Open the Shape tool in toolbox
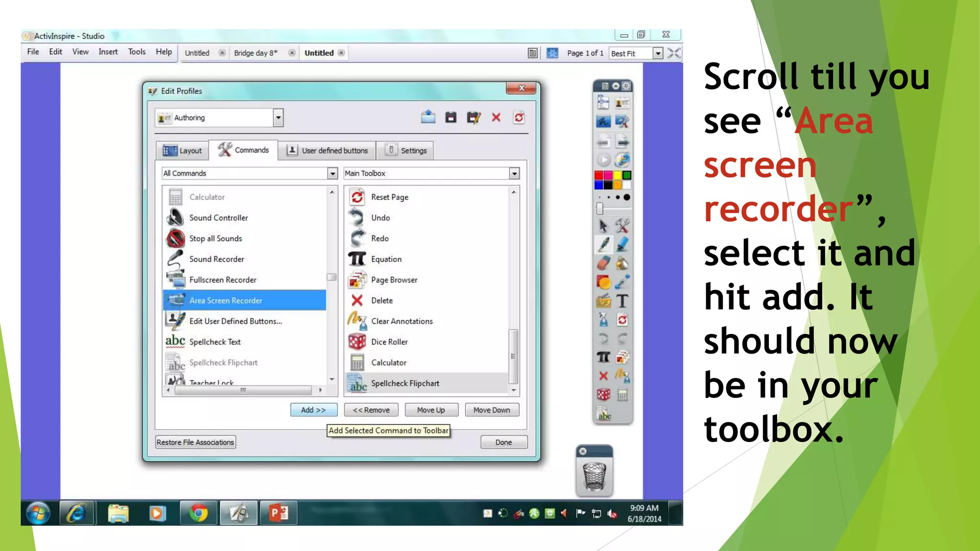The height and width of the screenshot is (551, 980). (x=603, y=282)
